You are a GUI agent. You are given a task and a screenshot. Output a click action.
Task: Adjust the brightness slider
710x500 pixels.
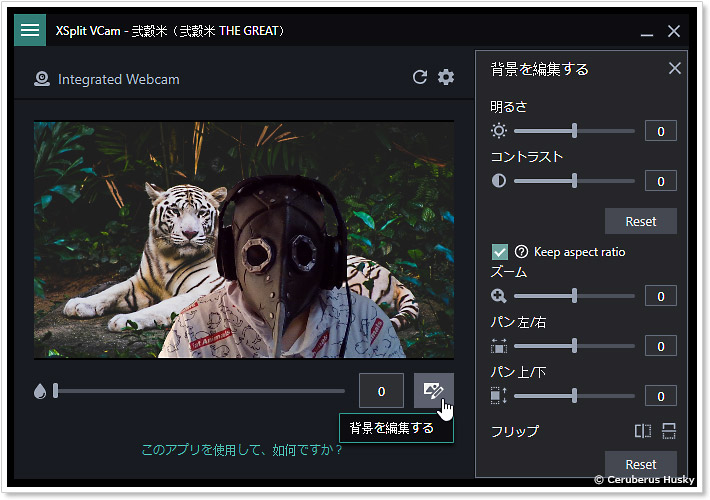pyautogui.click(x=574, y=131)
